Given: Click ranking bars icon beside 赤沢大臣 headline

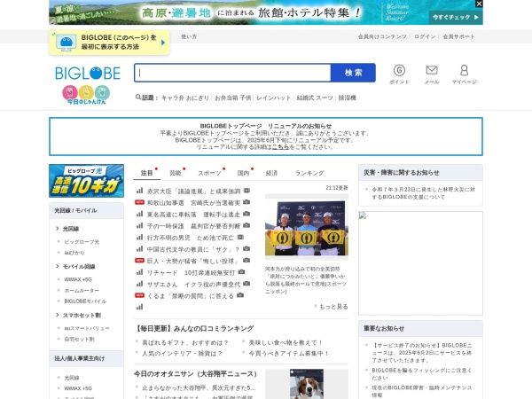Looking at the screenshot, I should click(x=139, y=191).
